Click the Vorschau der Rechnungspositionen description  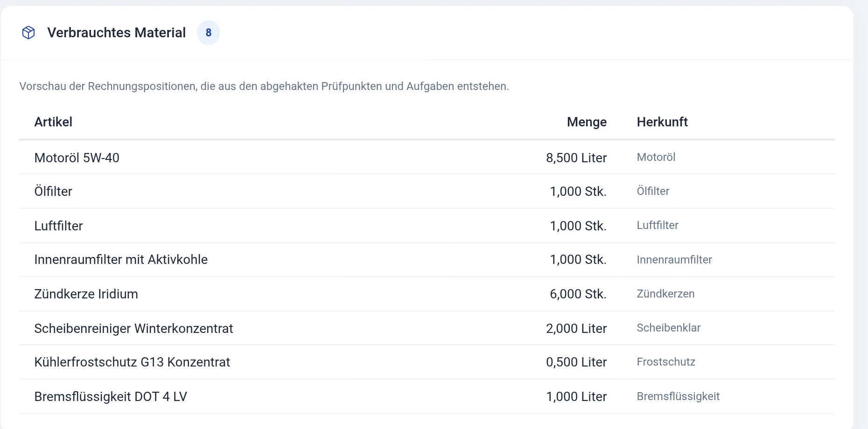[264, 86]
